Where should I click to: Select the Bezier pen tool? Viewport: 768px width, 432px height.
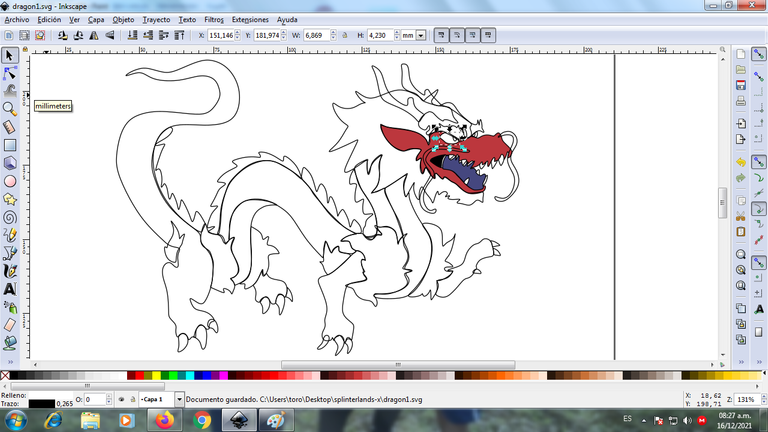coord(9,253)
